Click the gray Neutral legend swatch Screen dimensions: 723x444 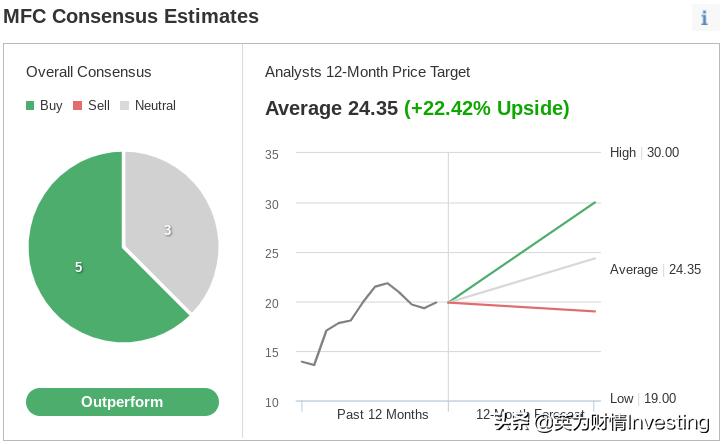click(125, 106)
